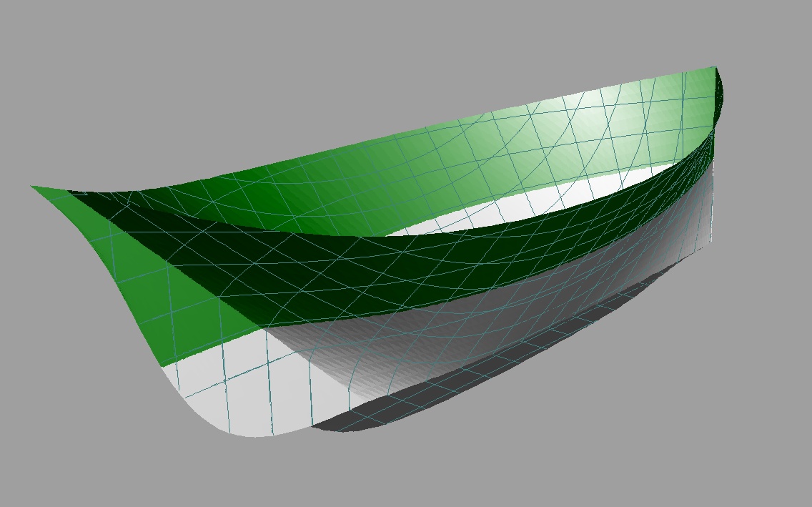Click the boundary where green panel meets white hull
The height and width of the screenshot is (507, 812).
207,350
